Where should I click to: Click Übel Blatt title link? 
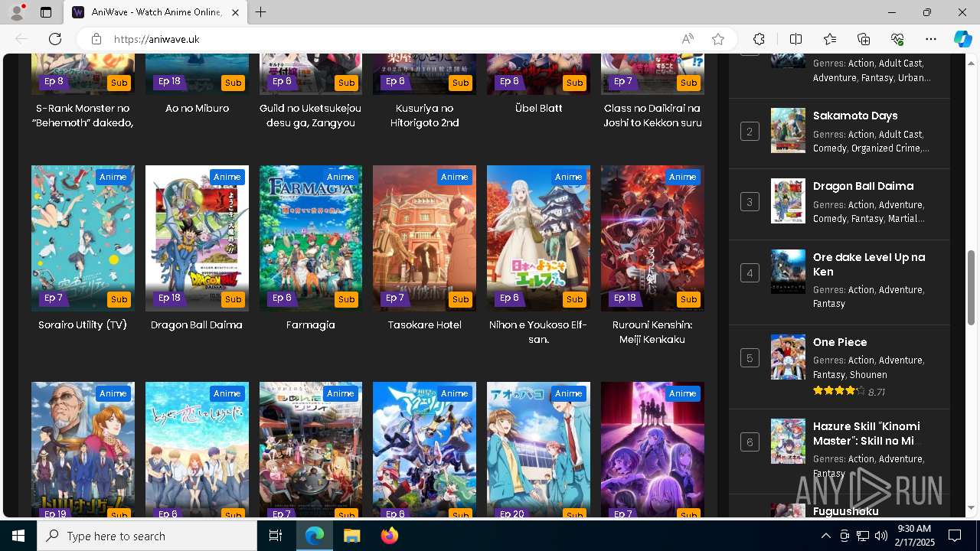click(538, 109)
